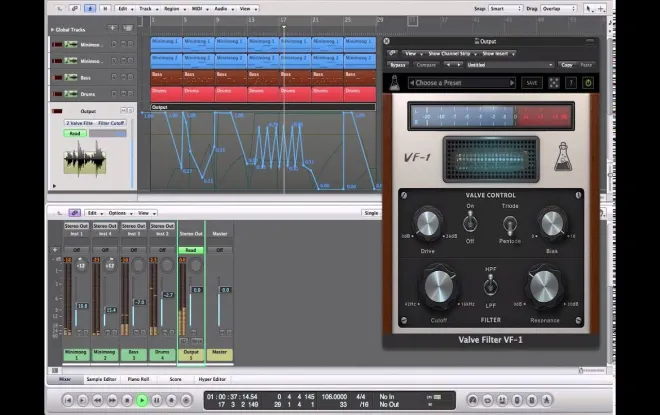Screen dimensions: 660x415
Task: Click the Bass track instrument icon
Action: click(71, 77)
